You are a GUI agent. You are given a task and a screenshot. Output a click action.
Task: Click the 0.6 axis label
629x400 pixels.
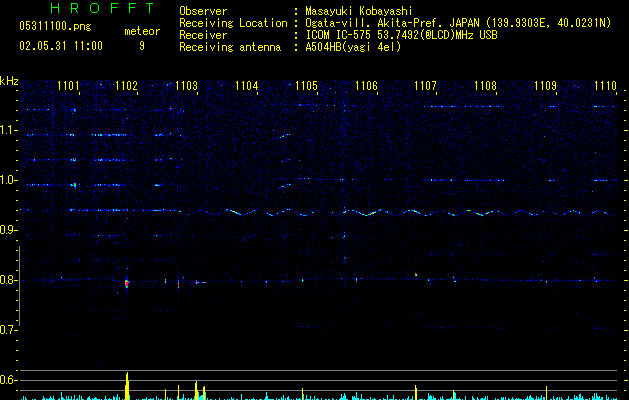(x=9, y=380)
